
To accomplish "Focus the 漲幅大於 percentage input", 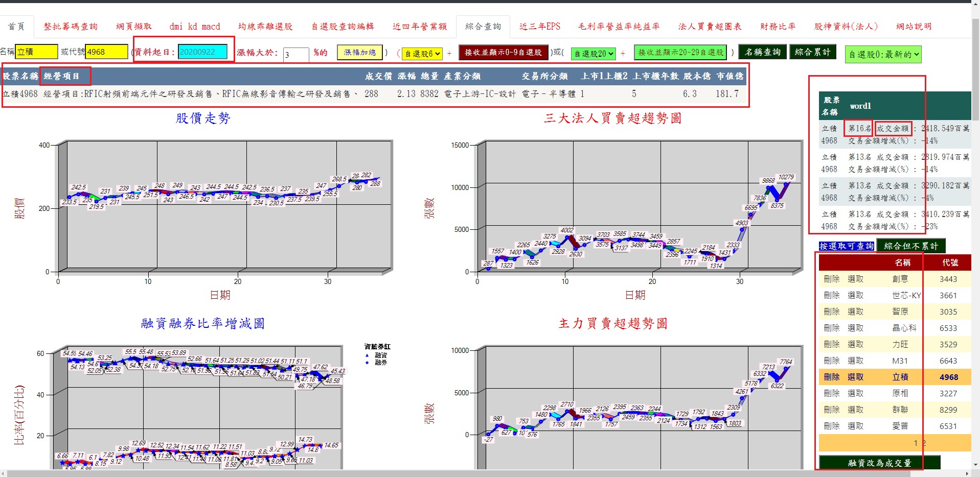I will (296, 55).
